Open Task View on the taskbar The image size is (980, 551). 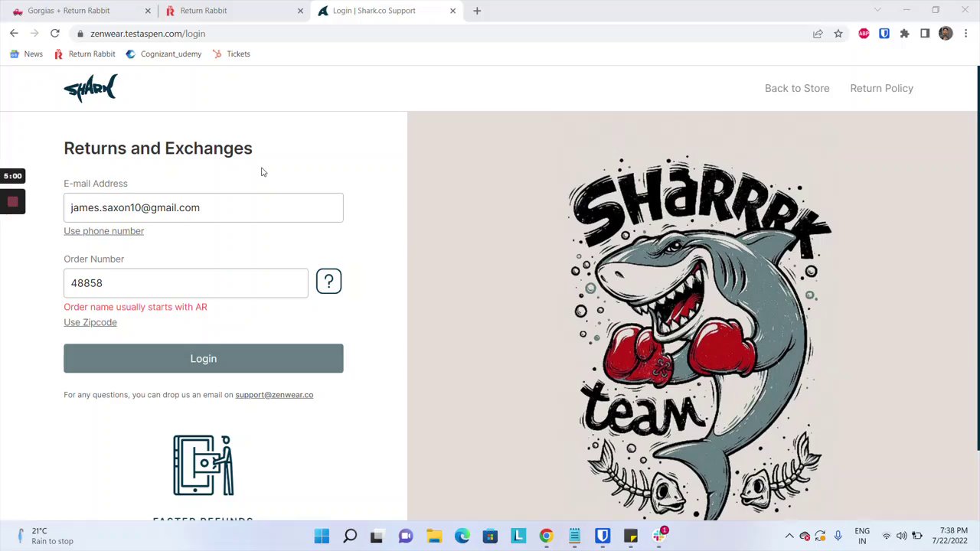tap(377, 536)
